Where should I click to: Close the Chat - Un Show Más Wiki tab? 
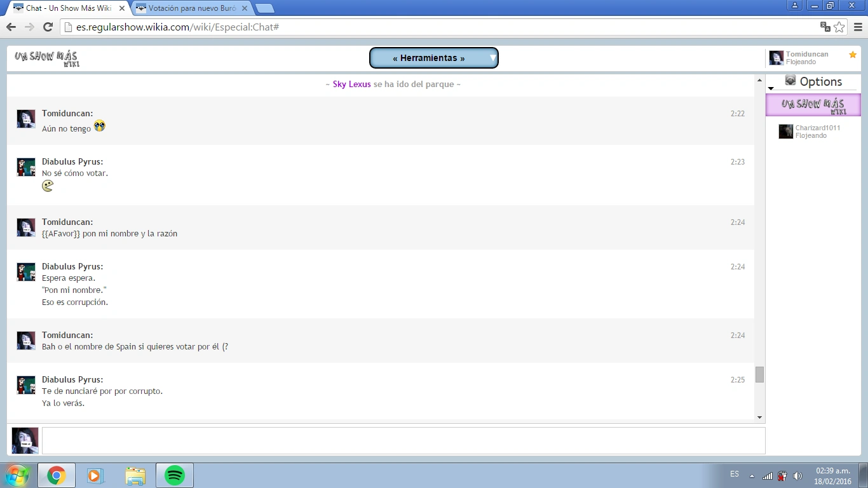pyautogui.click(x=122, y=8)
